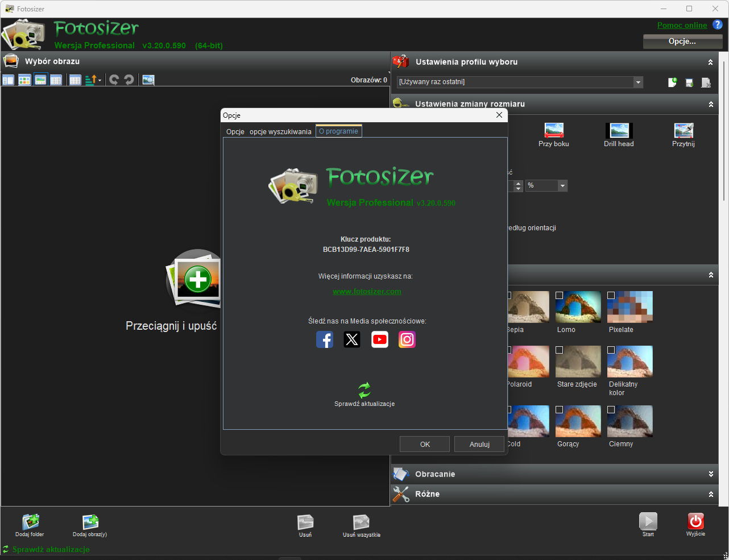
Task: Click Sprawdź aktualizacje in the bottom status bar
Action: [51, 550]
